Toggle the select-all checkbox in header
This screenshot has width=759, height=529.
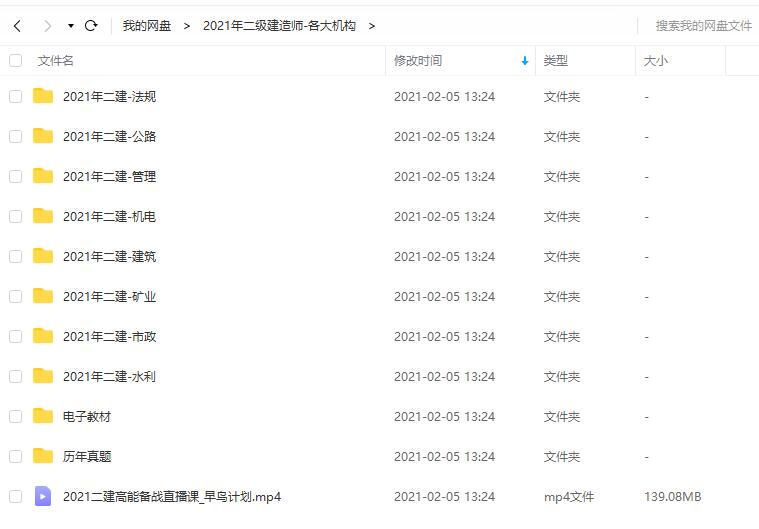pyautogui.click(x=15, y=60)
